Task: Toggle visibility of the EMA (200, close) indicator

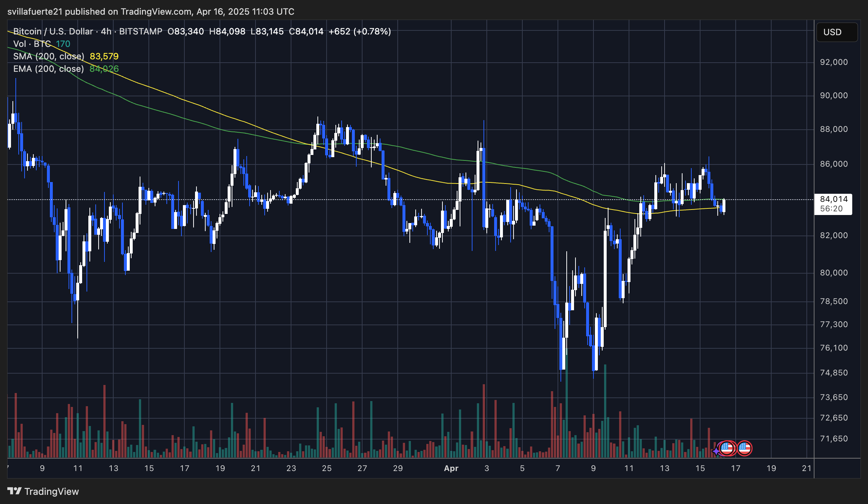Action: [48, 68]
